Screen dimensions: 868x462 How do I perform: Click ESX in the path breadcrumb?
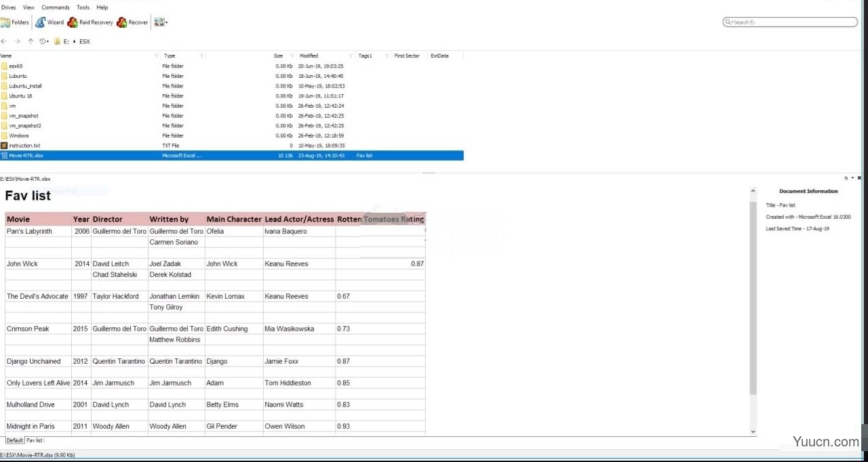[x=85, y=41]
